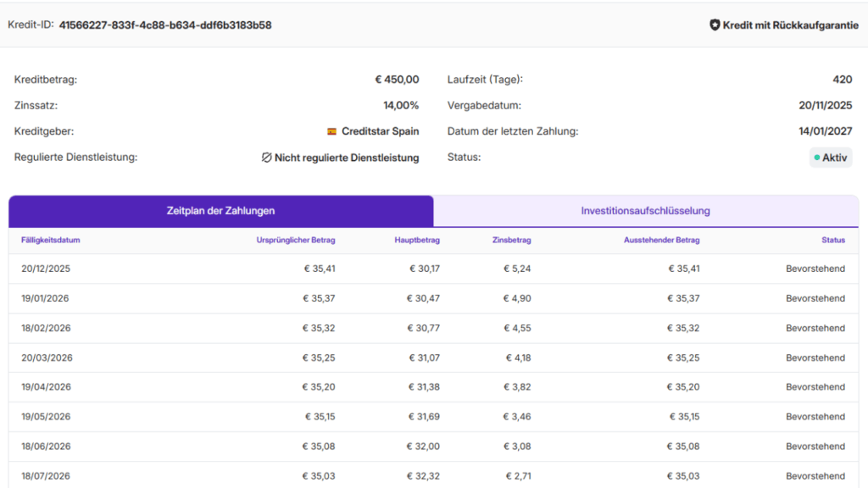
Task: Click the green Aktiv status dot
Action: point(817,158)
